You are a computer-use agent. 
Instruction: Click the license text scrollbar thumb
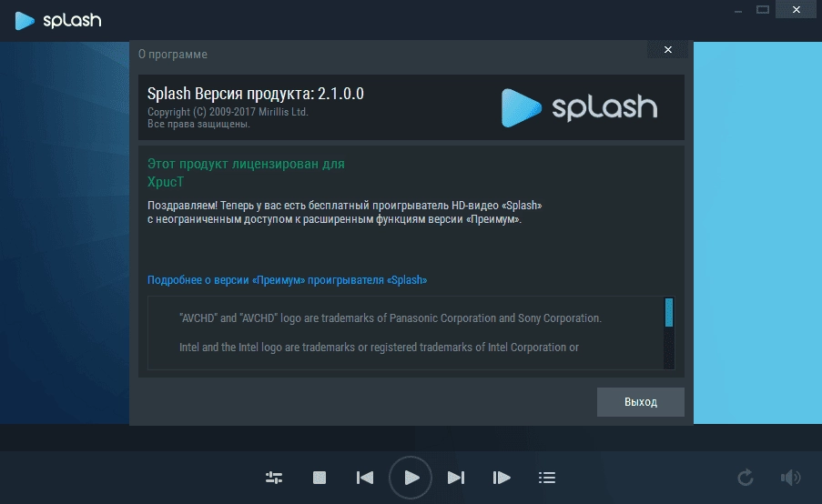(x=668, y=313)
